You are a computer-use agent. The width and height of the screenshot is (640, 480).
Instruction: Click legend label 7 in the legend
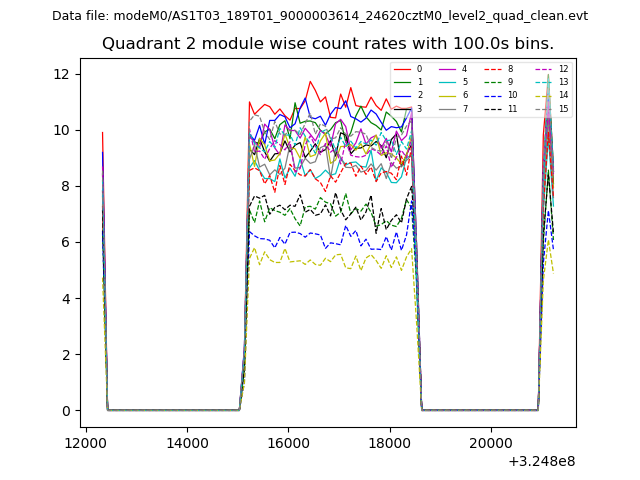click(464, 108)
